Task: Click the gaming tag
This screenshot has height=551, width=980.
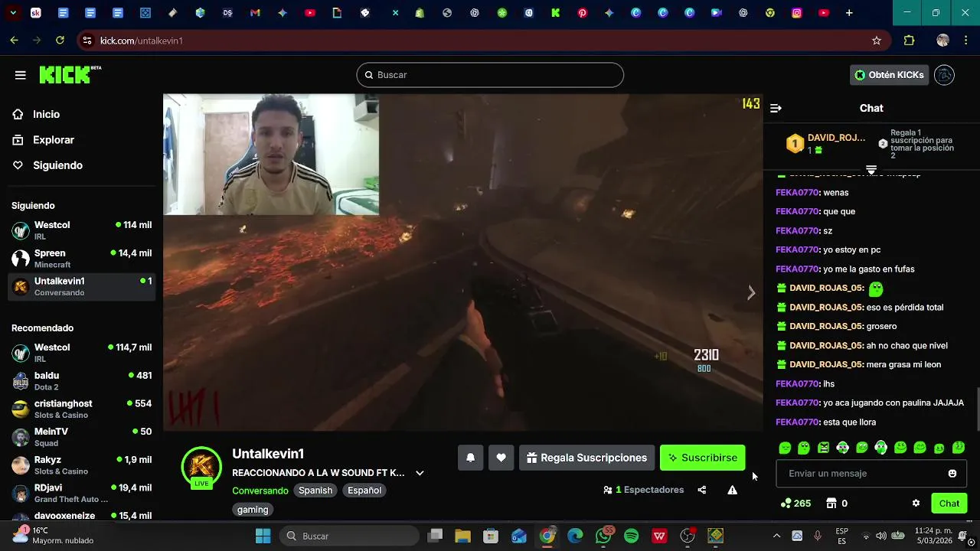Action: tap(253, 510)
